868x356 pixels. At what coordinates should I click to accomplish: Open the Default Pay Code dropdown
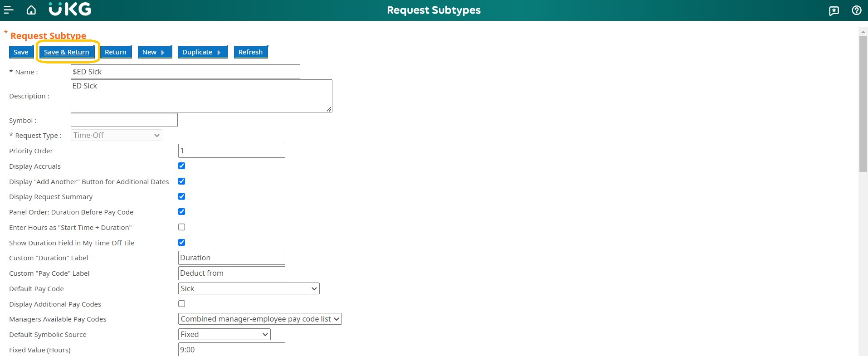(249, 289)
